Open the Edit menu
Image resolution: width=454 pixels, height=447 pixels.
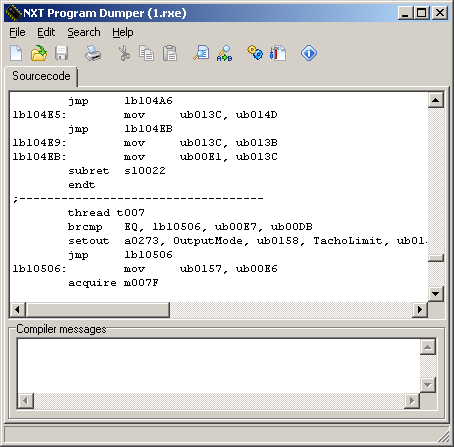[x=46, y=32]
